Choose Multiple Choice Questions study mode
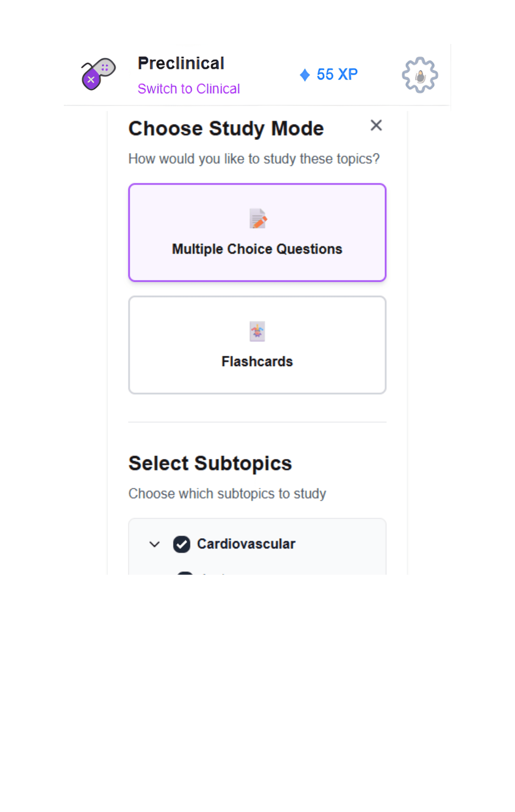515x812 pixels. click(257, 232)
